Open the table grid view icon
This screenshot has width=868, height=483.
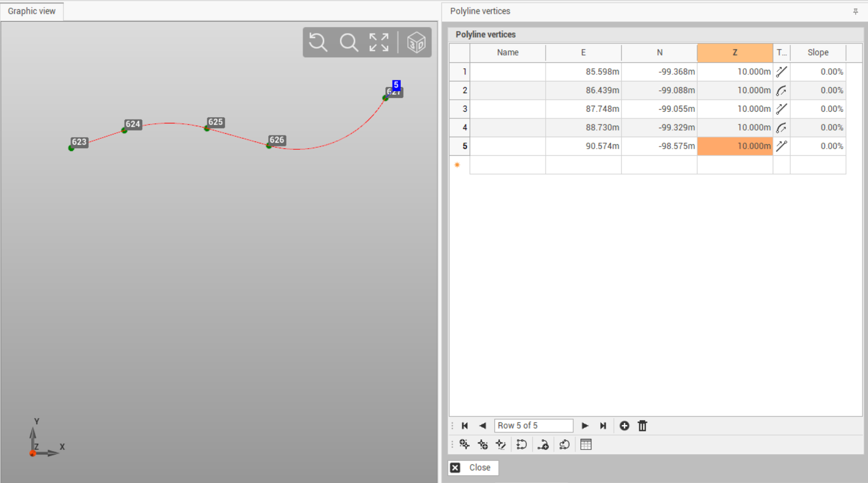click(586, 444)
